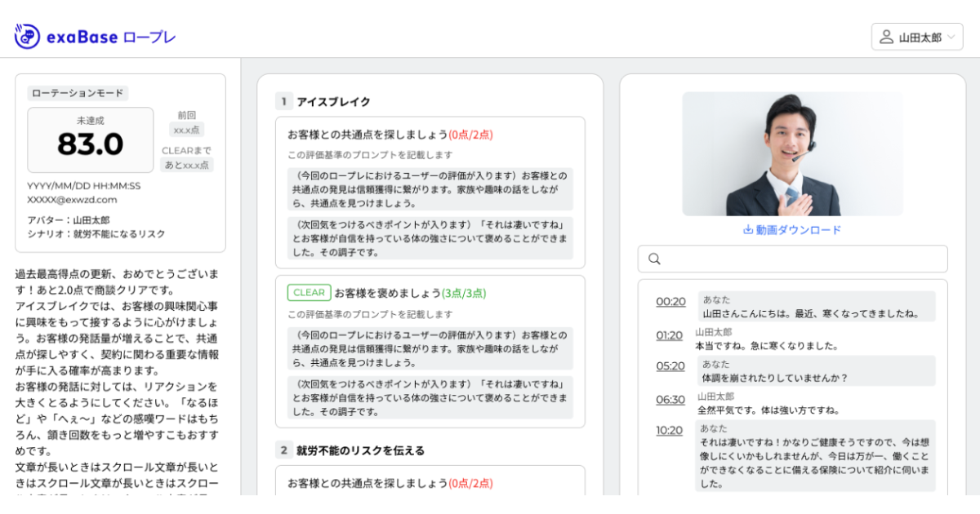Image resolution: width=980 pixels, height=514 pixels.
Task: Click the ローテーションモード label badge
Action: coord(78,93)
